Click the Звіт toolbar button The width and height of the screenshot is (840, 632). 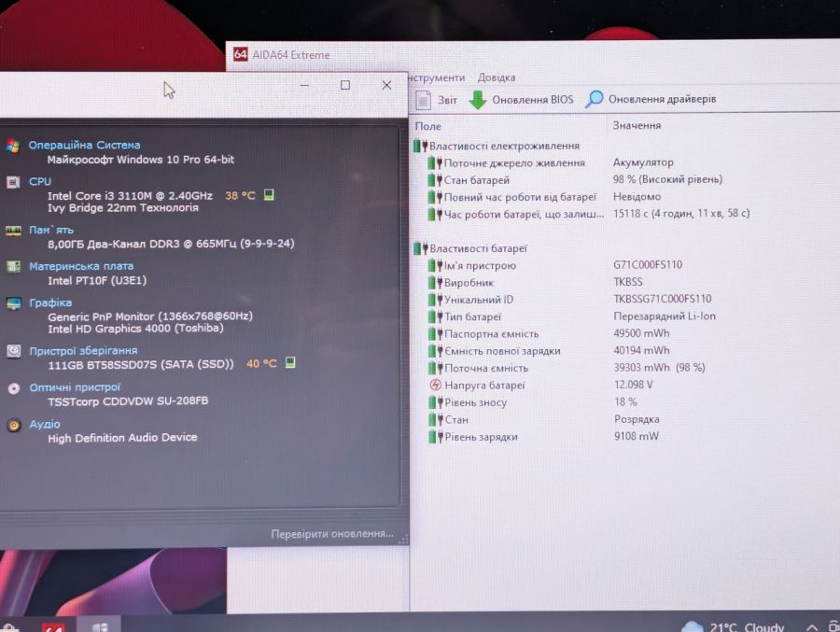(x=437, y=100)
